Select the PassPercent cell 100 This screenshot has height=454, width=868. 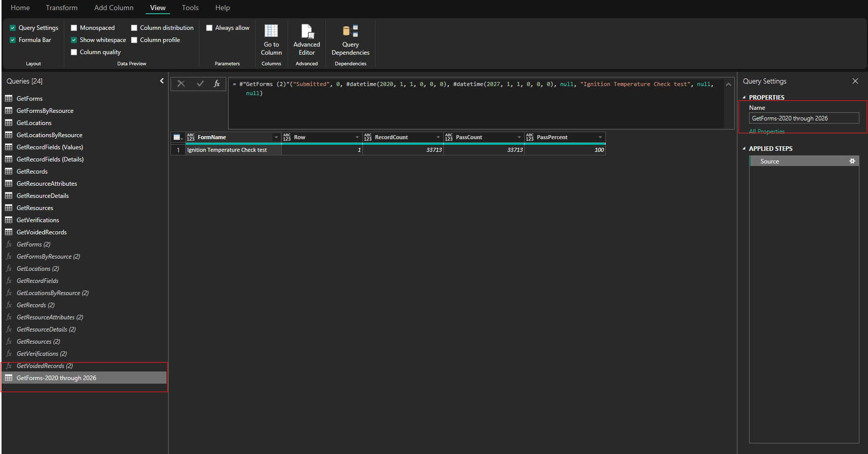tap(565, 150)
